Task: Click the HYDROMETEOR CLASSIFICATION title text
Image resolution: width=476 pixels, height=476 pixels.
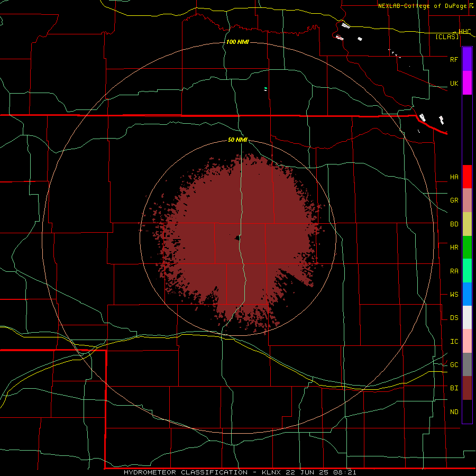Action: click(x=186, y=472)
